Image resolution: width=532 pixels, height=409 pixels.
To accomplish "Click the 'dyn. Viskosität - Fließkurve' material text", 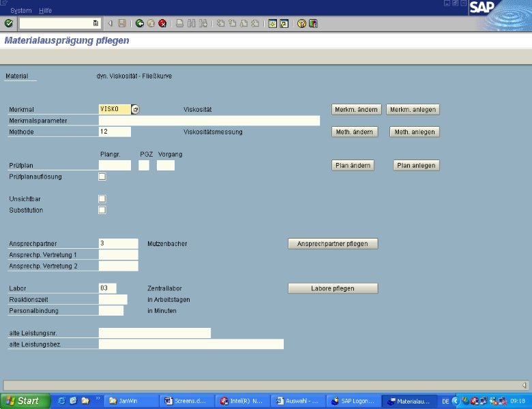I will [134, 76].
